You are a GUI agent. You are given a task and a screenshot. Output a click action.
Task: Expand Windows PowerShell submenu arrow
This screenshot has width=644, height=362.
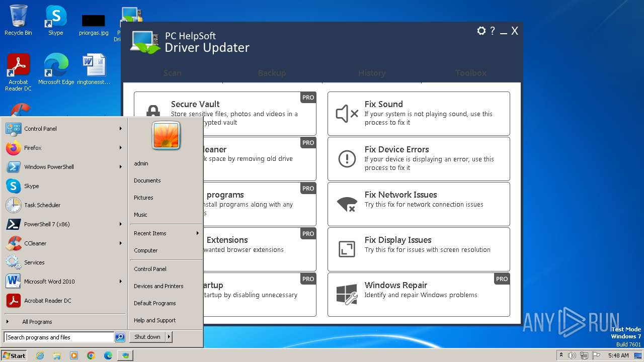pos(121,167)
